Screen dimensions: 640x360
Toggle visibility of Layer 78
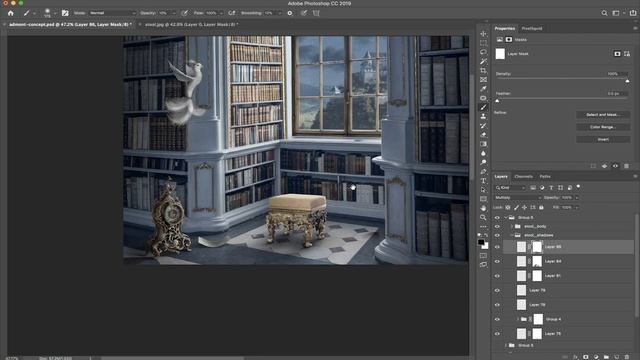click(497, 305)
